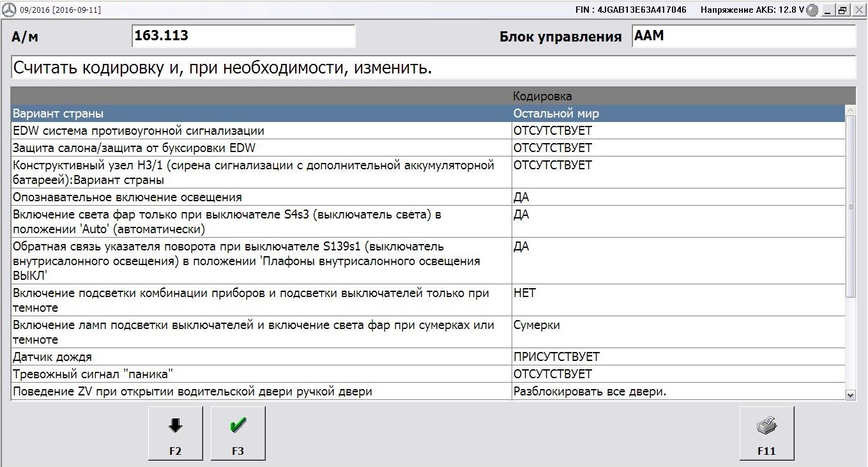Click the FIN number in the title bar
Viewport: 868px width, 467px height.
(630, 10)
